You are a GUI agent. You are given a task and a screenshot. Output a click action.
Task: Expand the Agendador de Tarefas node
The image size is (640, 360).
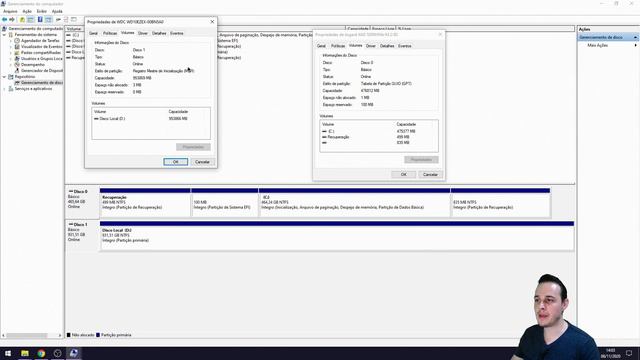point(11,41)
